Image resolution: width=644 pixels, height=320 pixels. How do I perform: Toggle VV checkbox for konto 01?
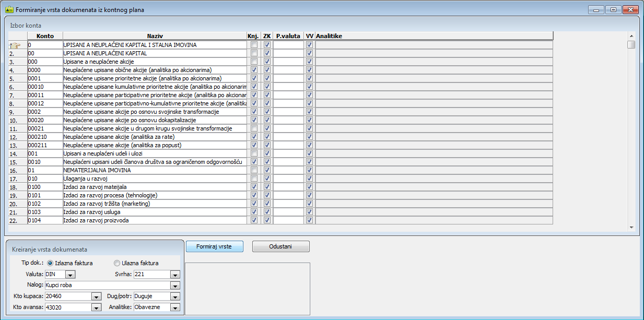point(309,170)
